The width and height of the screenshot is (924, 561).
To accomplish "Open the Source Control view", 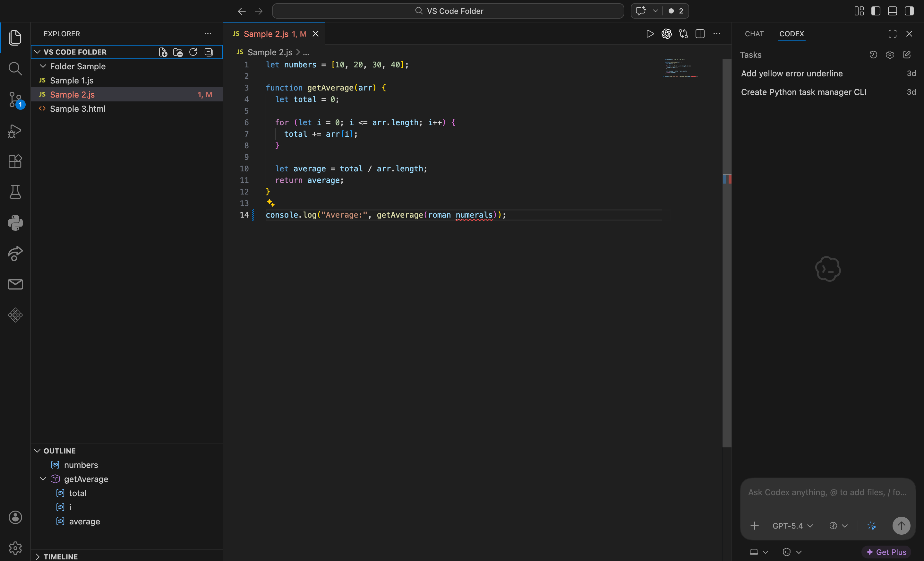I will pos(15,99).
